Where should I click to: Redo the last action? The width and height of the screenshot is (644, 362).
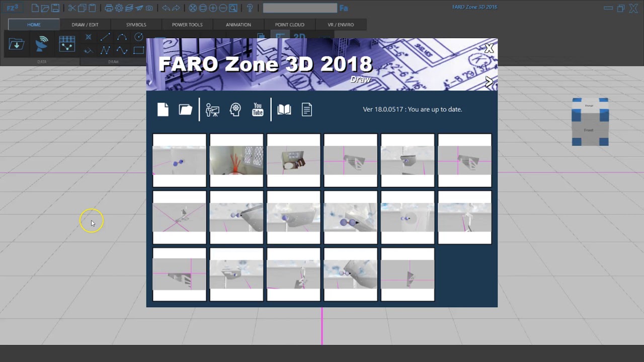click(x=176, y=8)
